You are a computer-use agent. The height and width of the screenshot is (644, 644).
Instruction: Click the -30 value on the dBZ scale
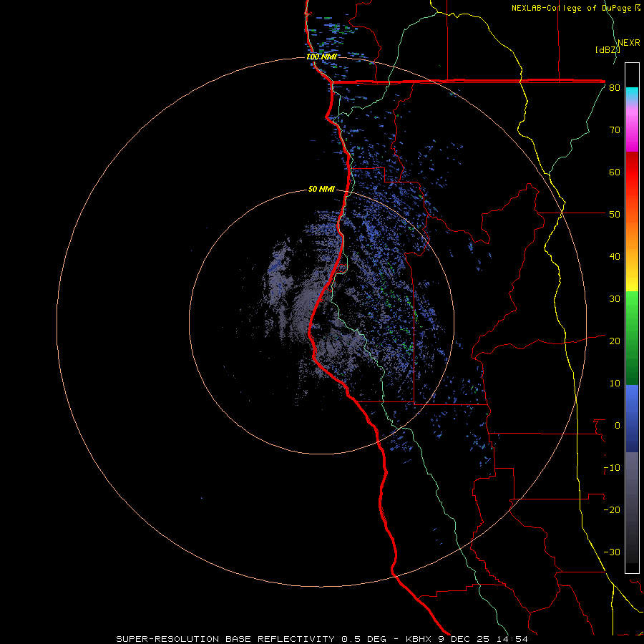(612, 552)
